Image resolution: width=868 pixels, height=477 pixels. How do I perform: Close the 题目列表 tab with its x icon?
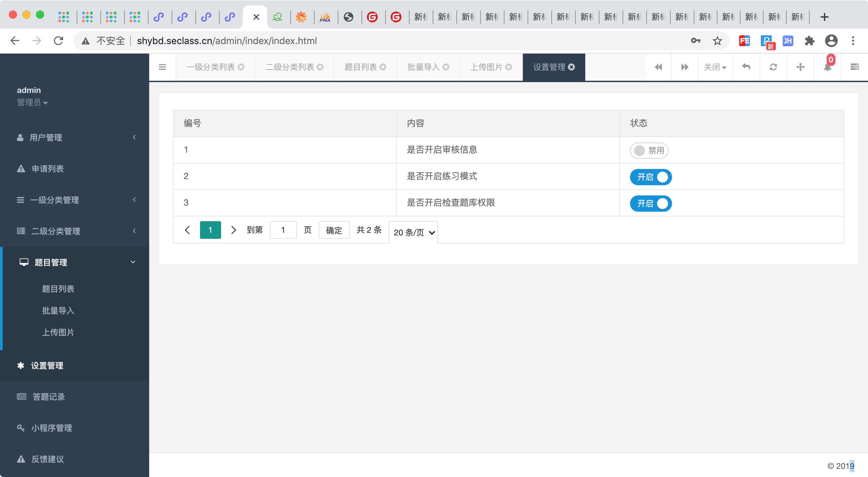point(383,67)
